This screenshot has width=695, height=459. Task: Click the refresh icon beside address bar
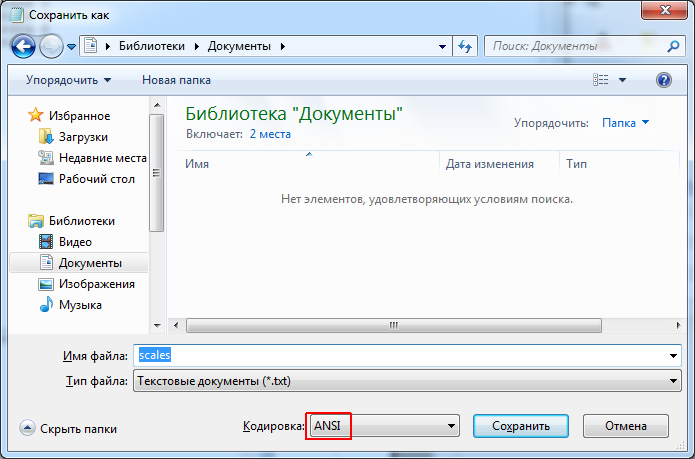[x=465, y=46]
